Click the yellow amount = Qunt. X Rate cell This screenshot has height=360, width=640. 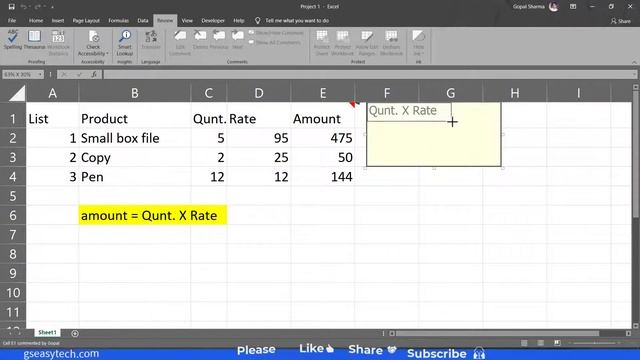tap(153, 215)
